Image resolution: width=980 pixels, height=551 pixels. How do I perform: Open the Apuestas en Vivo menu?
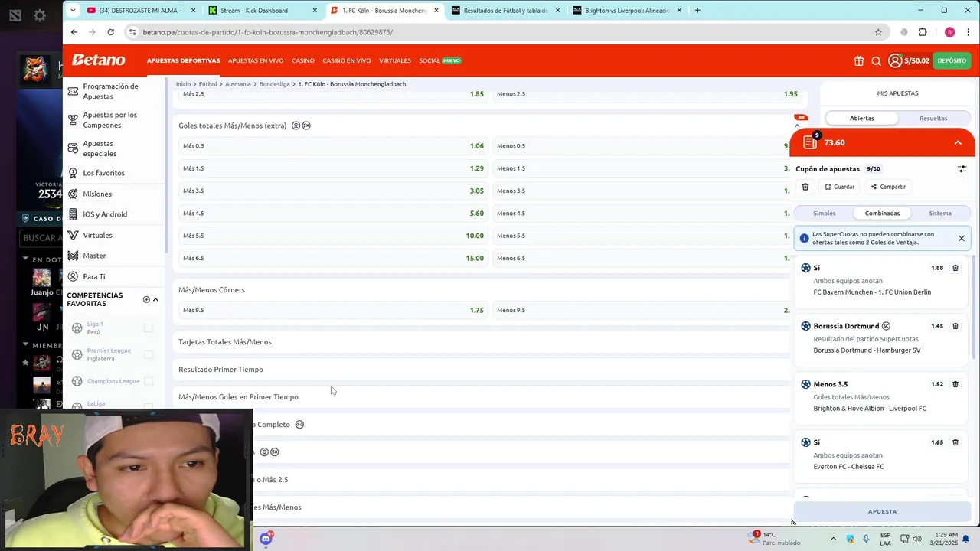(x=256, y=60)
